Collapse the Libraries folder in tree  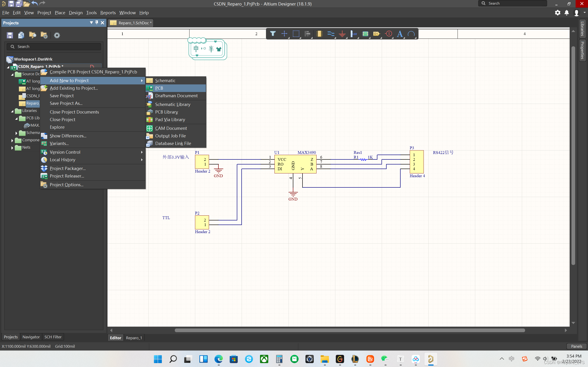[x=12, y=111]
